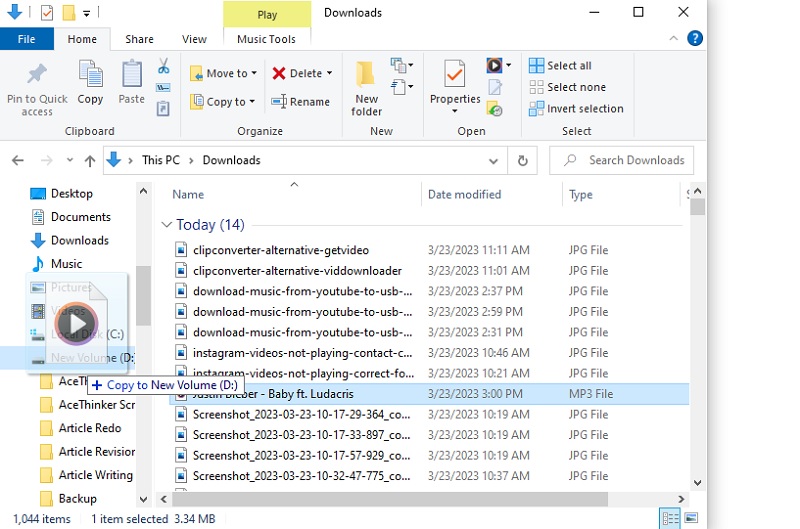Select Justin Bieber - Baby ft. Ludacris MP3
Image resolution: width=800 pixels, height=529 pixels.
coord(429,394)
